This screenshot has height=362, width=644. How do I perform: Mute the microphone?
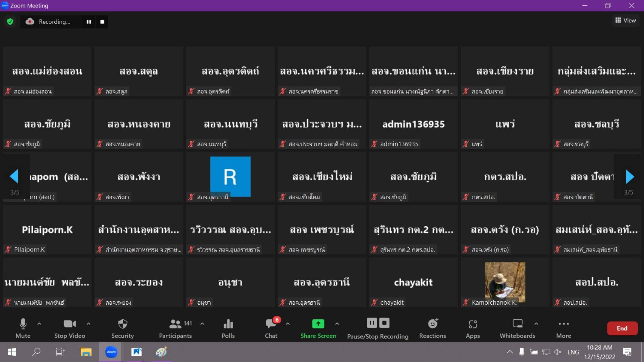pyautogui.click(x=23, y=328)
